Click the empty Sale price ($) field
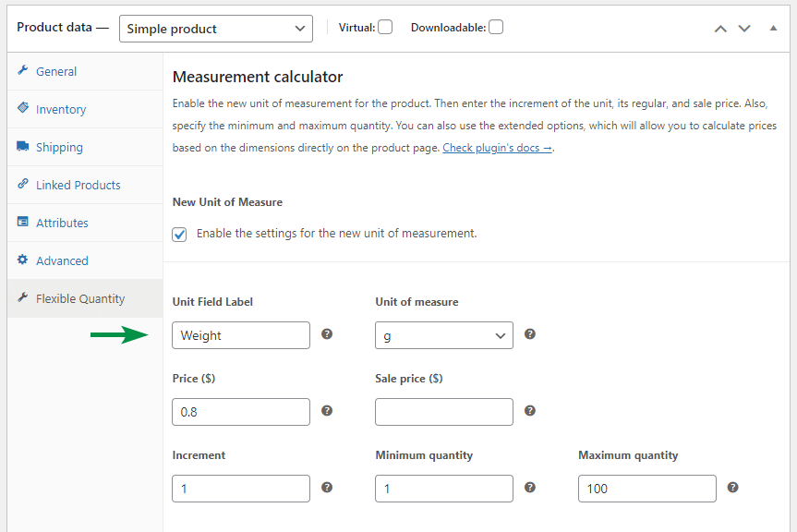 (444, 412)
